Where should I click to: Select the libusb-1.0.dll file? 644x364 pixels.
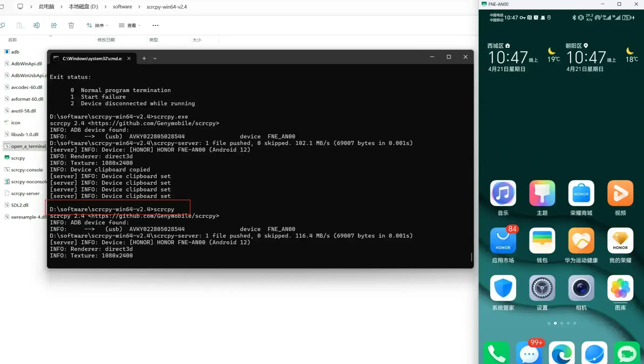[25, 134]
